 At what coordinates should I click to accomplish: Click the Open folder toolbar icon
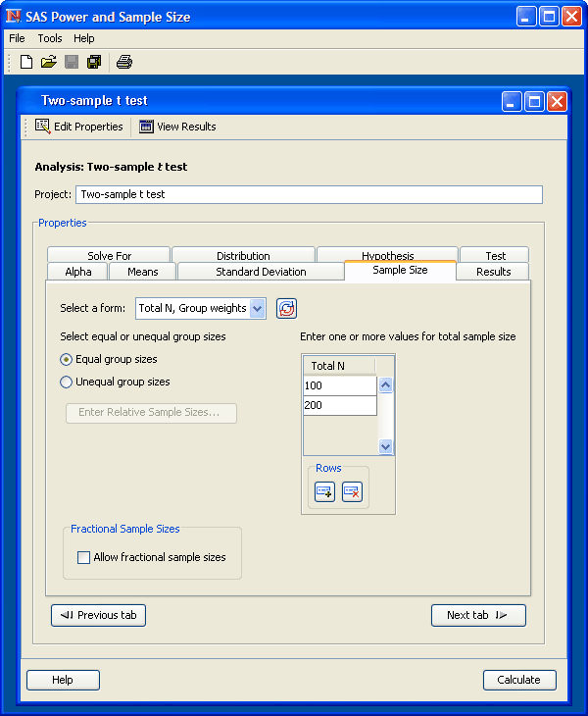pos(48,62)
